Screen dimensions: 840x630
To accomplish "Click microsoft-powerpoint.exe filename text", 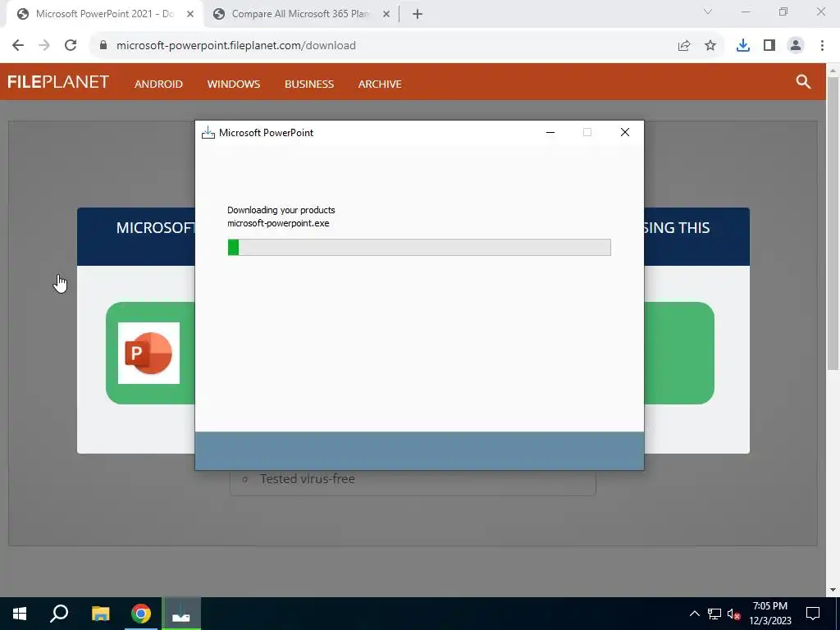I will click(278, 223).
